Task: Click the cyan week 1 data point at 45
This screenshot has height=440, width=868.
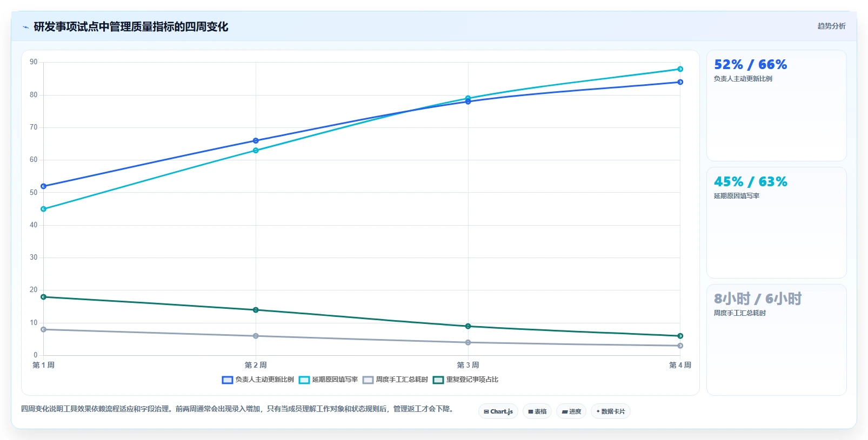Action: [x=44, y=209]
